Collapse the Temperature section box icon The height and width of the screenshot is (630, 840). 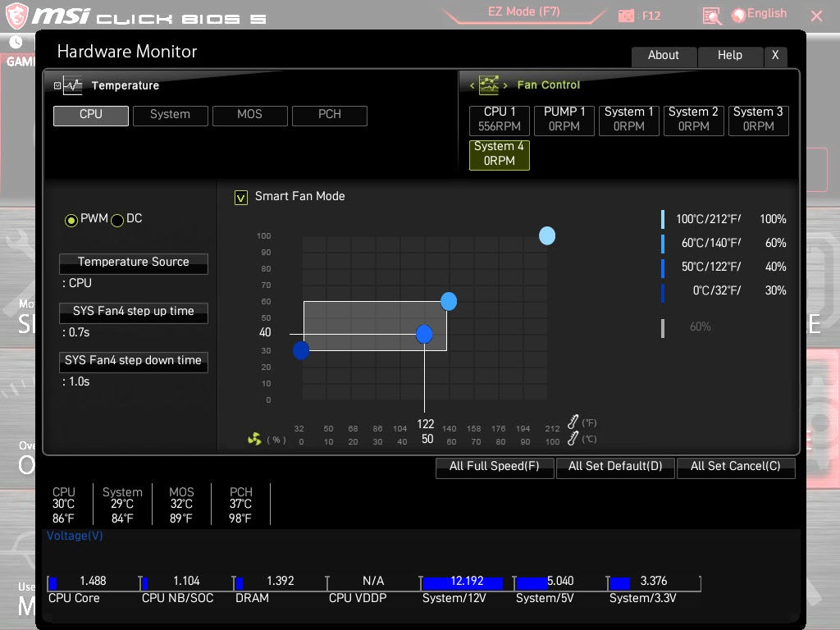coord(57,85)
